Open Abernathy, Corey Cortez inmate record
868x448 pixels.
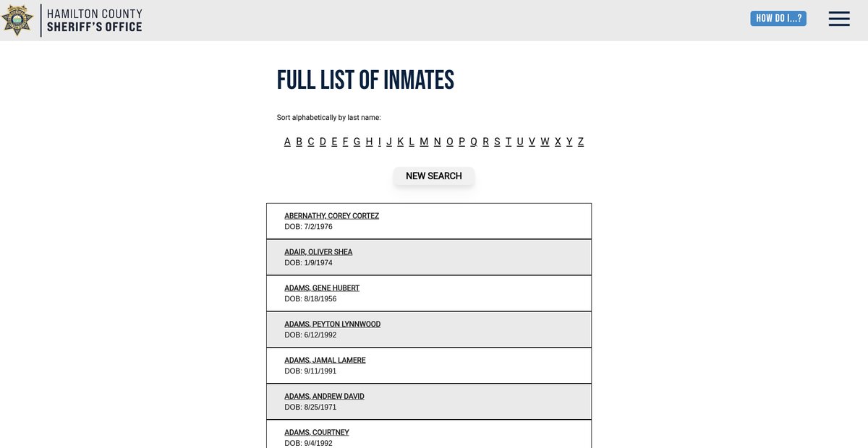pos(331,216)
